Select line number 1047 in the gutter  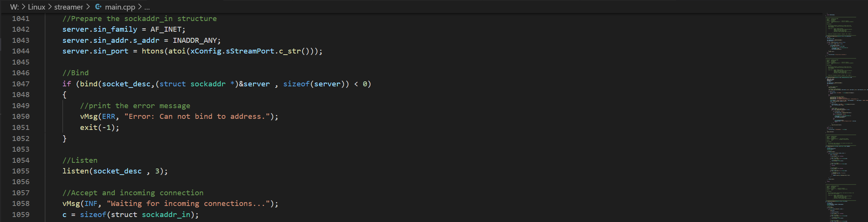(x=21, y=84)
